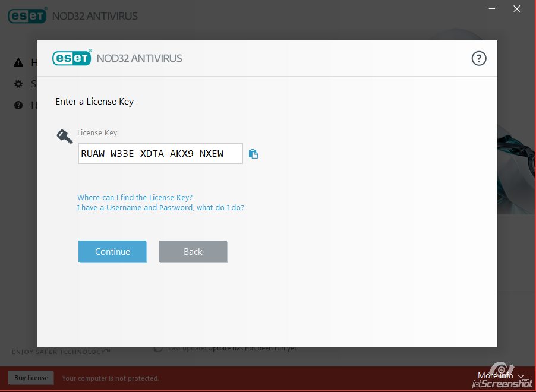Open 'I have a Username and Password' link
Screen dimensions: 536x392
(160, 207)
